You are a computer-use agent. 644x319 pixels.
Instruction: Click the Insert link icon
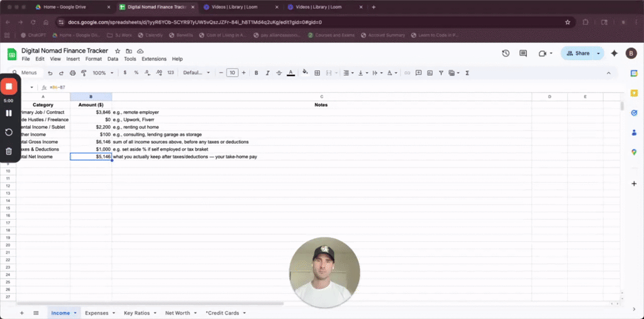[407, 73]
